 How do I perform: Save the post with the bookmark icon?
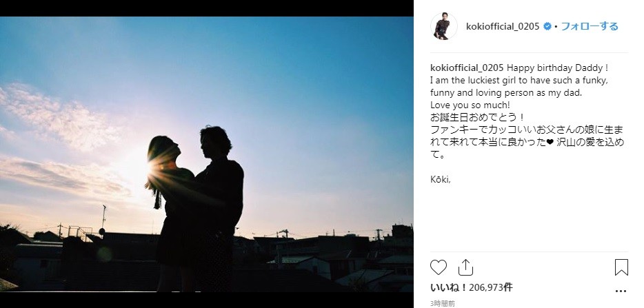[621, 267]
